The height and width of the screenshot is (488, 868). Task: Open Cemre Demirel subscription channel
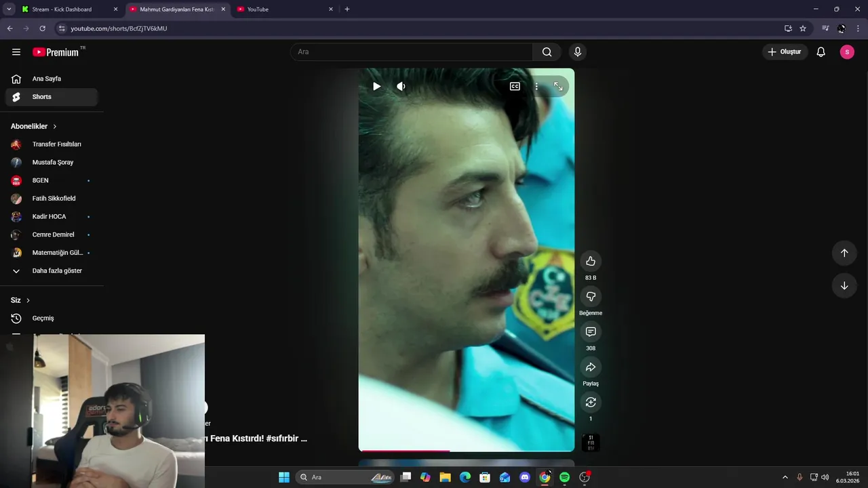tap(52, 235)
